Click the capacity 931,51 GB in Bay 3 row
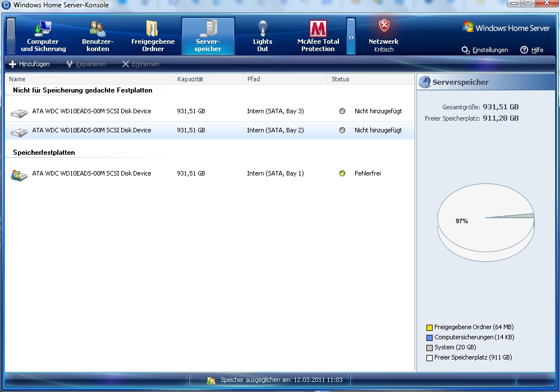 pyautogui.click(x=191, y=111)
